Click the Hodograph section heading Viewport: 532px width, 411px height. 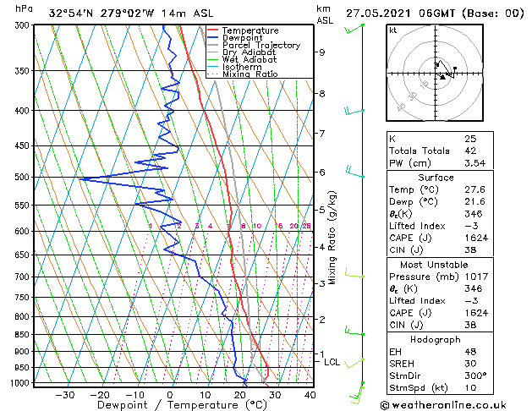coord(436,340)
